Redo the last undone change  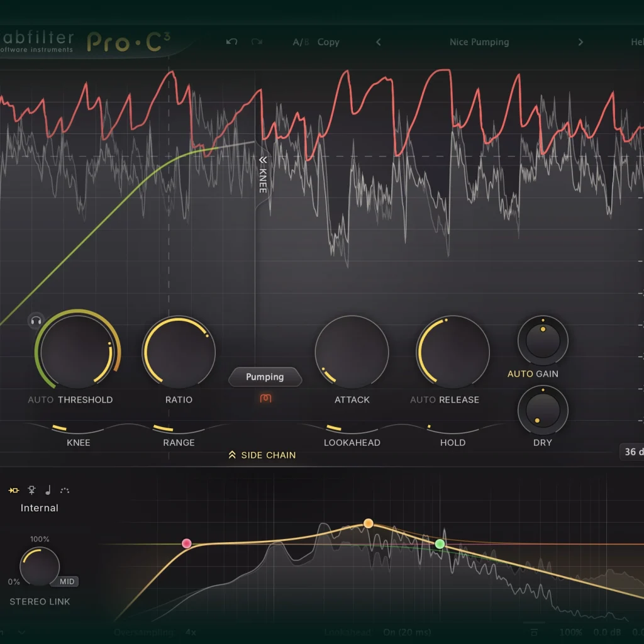pos(257,42)
